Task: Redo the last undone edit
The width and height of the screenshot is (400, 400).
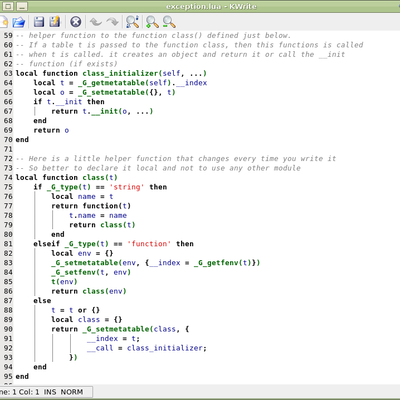Action: (x=112, y=22)
